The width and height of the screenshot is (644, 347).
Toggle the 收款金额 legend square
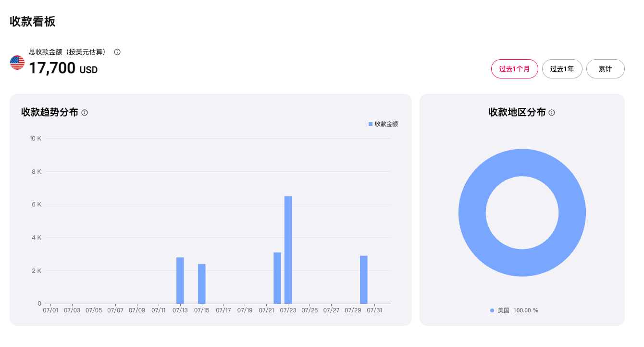tap(371, 124)
